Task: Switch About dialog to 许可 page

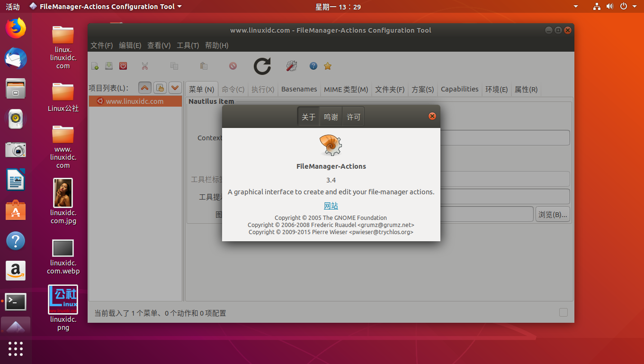Action: (x=353, y=117)
